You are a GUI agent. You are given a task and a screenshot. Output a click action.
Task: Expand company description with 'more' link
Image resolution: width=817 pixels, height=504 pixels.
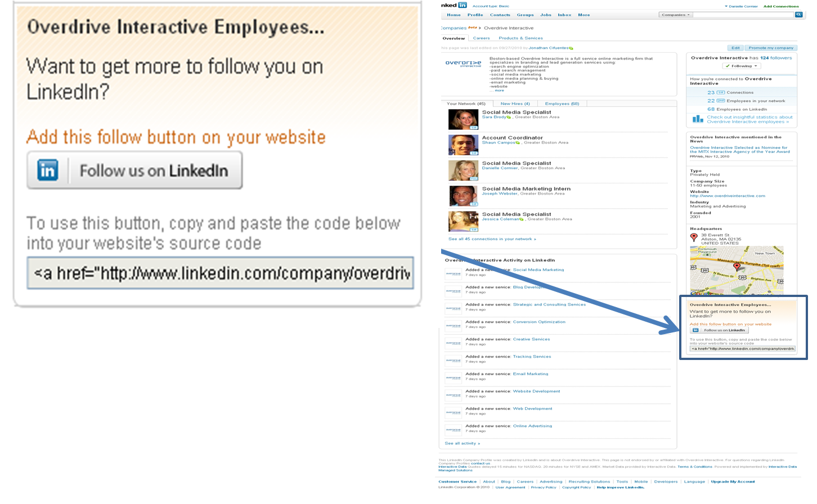pos(499,91)
